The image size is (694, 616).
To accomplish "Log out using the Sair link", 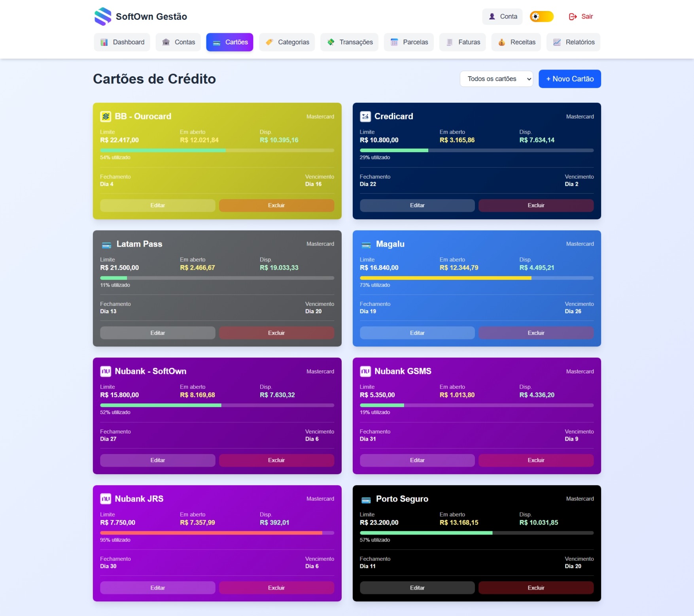I will pos(581,17).
